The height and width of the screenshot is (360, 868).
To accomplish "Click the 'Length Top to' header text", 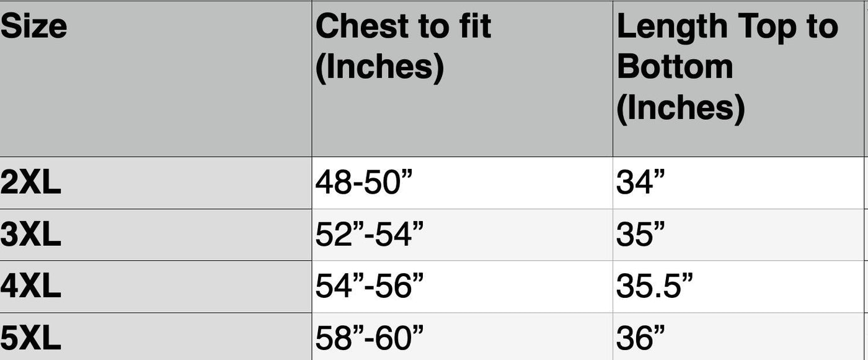I will tap(727, 27).
